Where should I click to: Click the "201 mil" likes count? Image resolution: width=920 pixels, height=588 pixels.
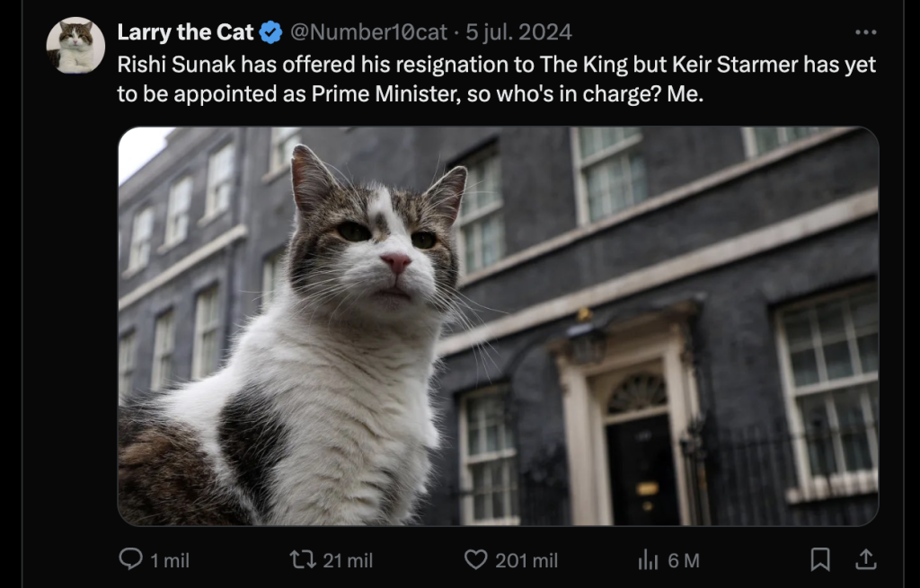(526, 560)
